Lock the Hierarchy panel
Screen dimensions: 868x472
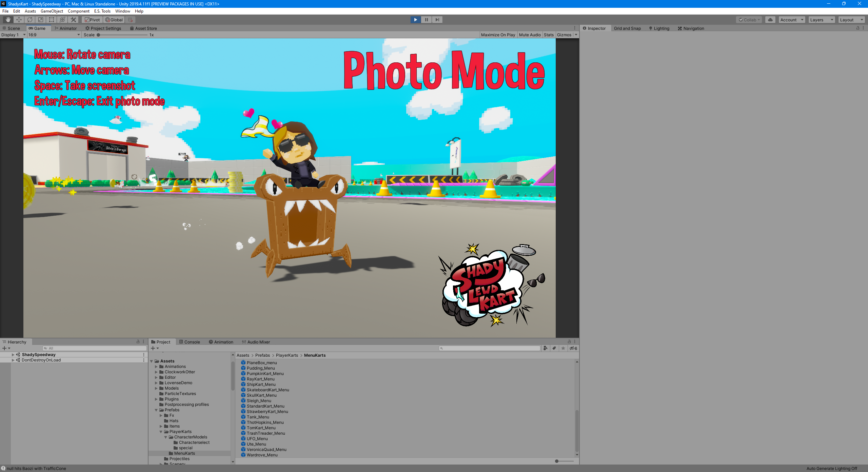(x=138, y=342)
